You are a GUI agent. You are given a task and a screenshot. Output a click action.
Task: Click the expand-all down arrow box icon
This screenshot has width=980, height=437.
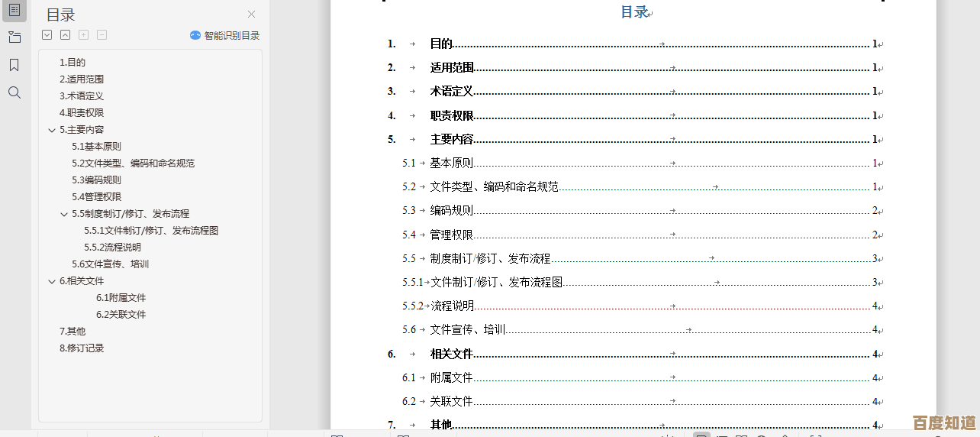[47, 35]
